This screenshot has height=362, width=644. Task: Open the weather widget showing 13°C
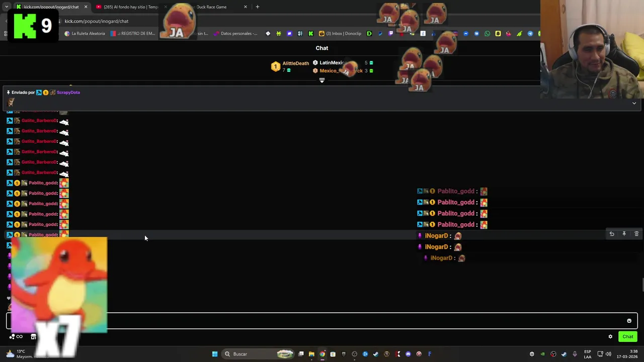pos(25,354)
